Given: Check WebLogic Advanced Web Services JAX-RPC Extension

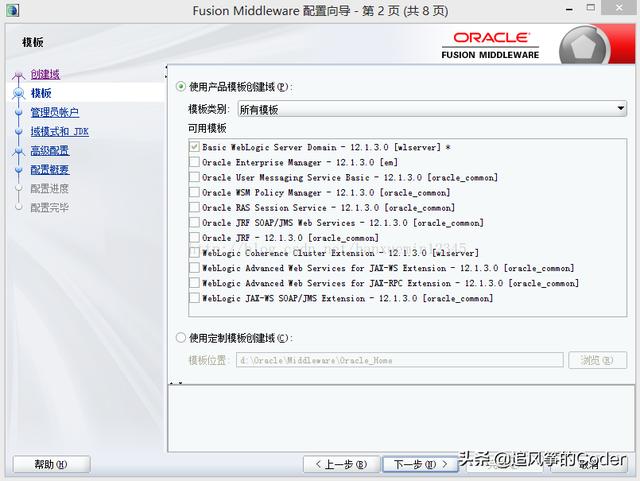Looking at the screenshot, I should (x=195, y=283).
